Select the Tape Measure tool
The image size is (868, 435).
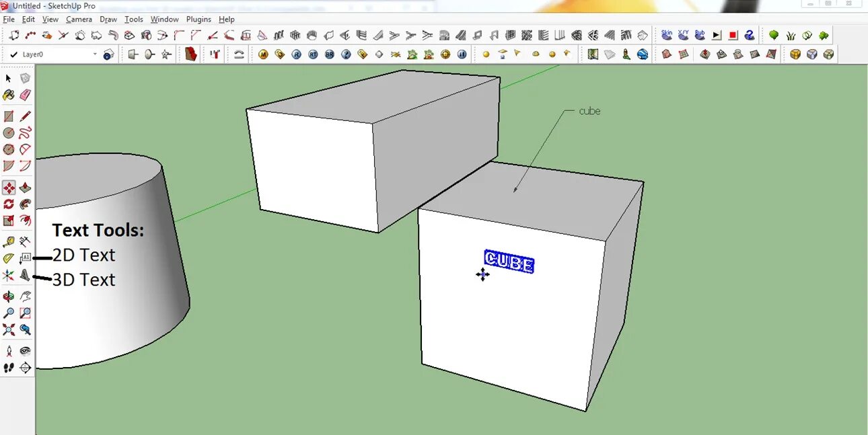pyautogui.click(x=9, y=241)
